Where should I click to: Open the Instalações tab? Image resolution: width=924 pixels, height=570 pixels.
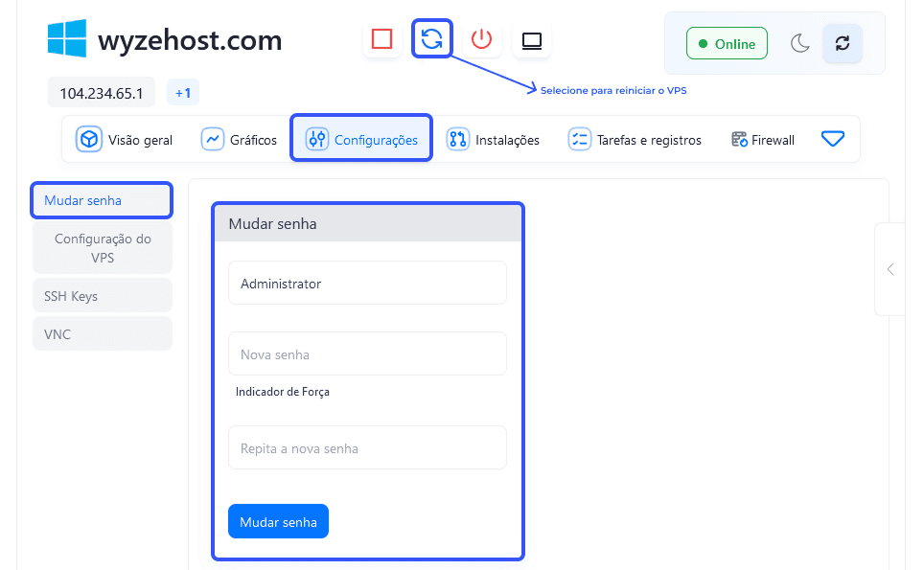pyautogui.click(x=492, y=140)
